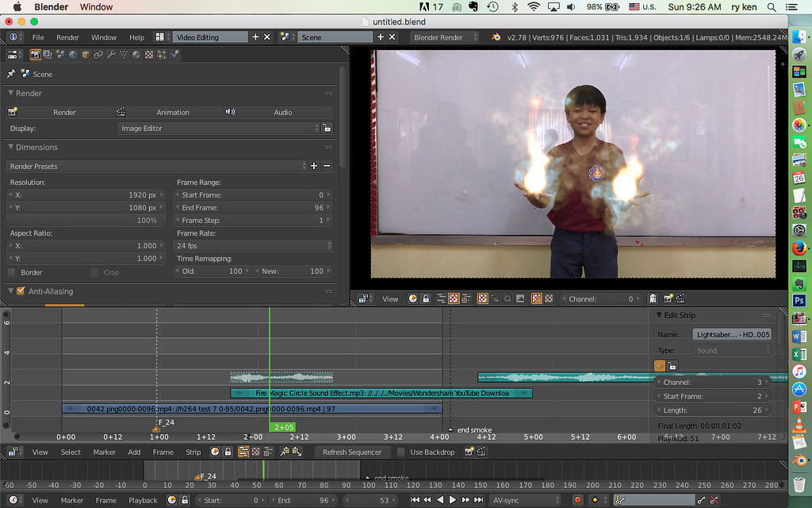Screen dimensions: 812x508
Task: Select the Fire Magic Circle Sound Effect strip
Action: (x=381, y=393)
